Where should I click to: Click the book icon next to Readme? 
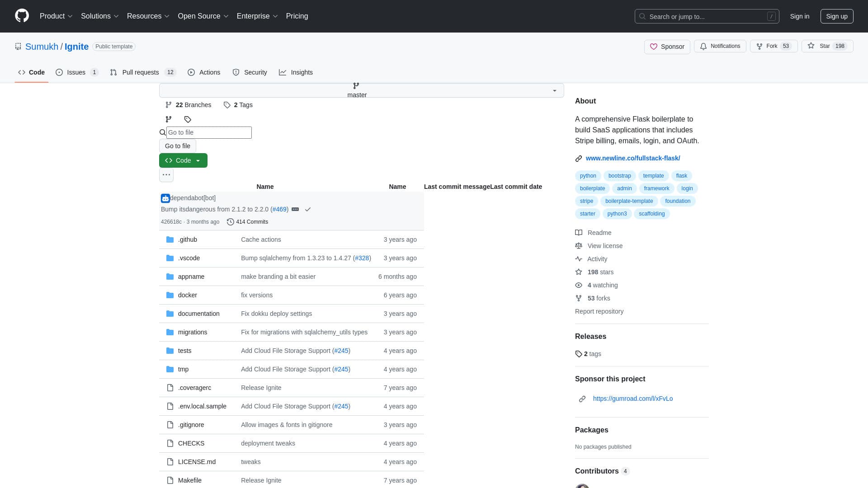(x=579, y=233)
